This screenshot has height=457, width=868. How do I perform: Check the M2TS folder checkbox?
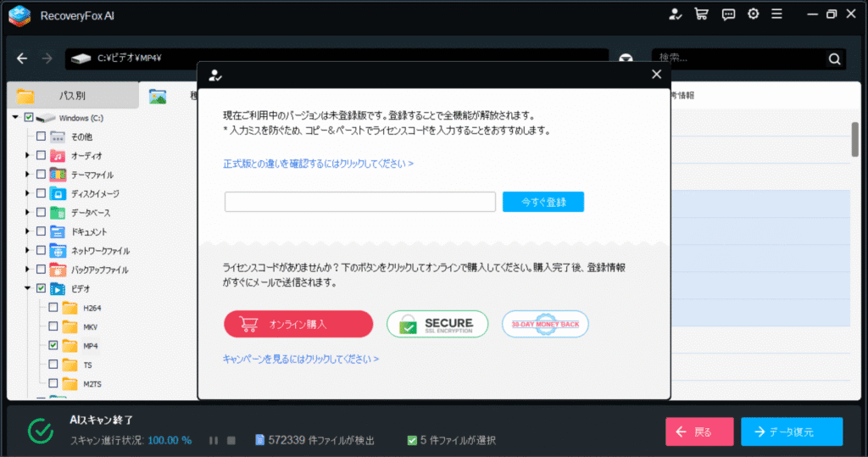click(53, 382)
